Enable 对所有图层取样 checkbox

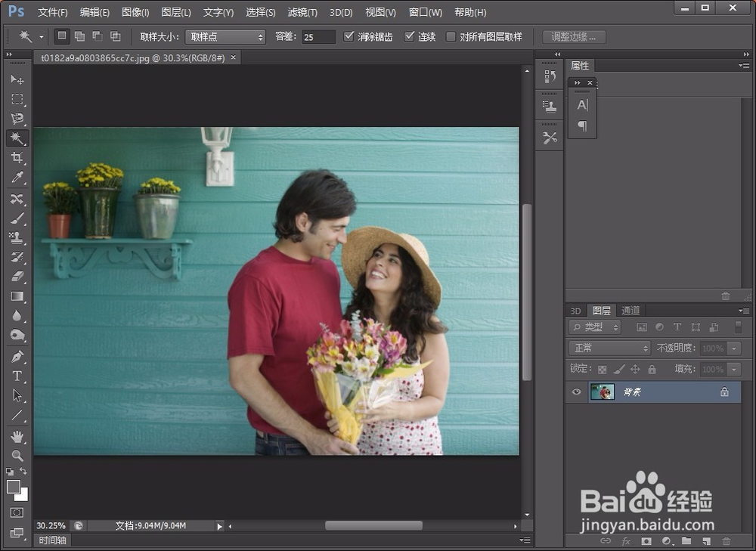click(x=451, y=36)
